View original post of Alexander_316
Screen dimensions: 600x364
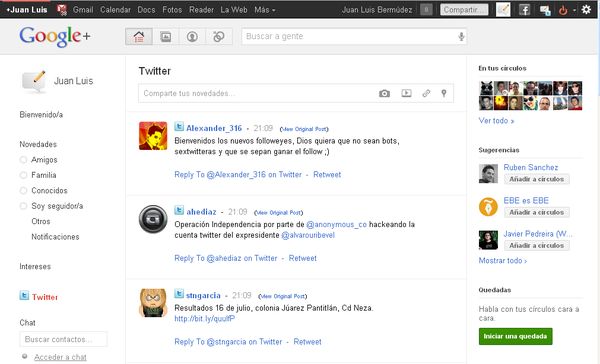coord(304,129)
